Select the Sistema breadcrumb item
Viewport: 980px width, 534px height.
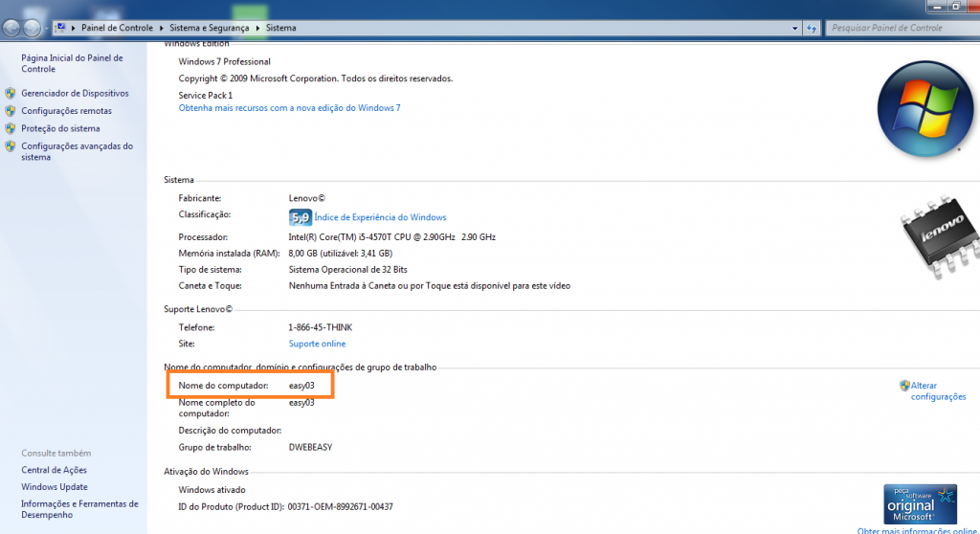click(280, 28)
